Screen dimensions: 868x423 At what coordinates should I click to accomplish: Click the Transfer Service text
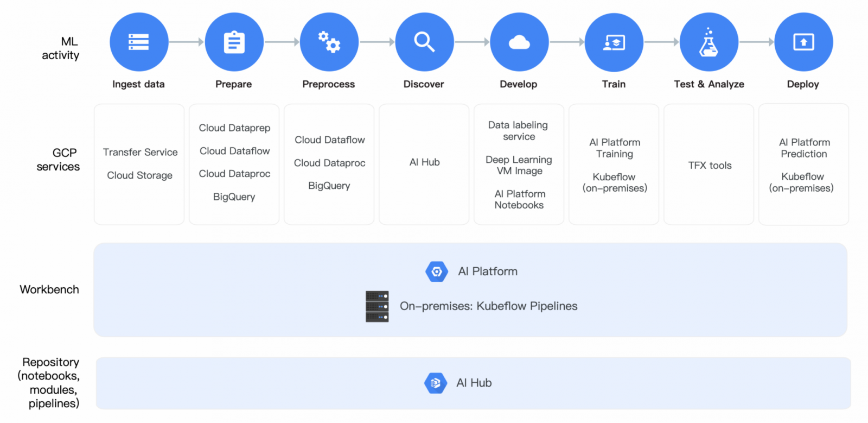(x=140, y=153)
